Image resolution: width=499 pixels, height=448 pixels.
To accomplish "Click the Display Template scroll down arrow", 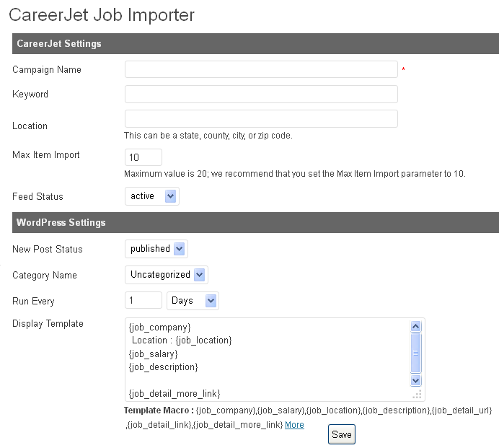I will coord(416,380).
